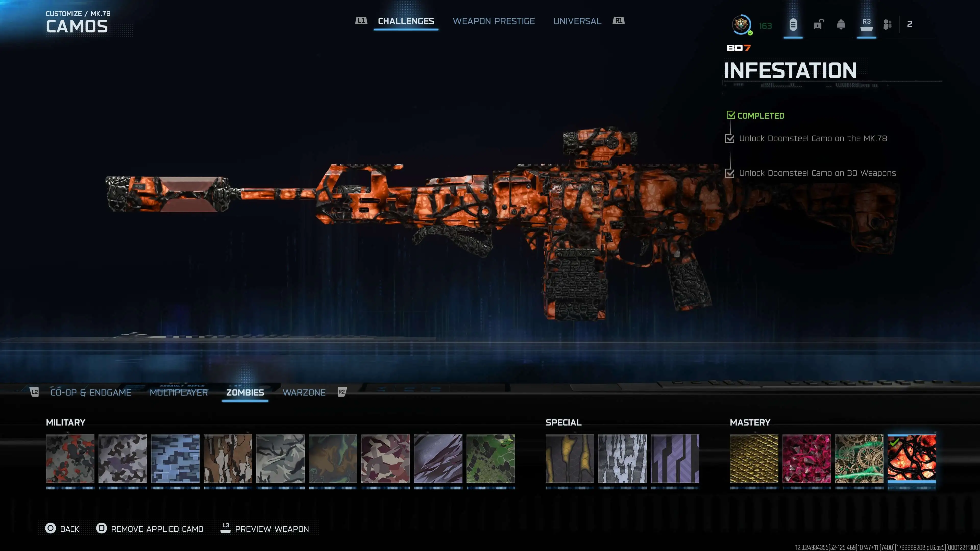
Task: Toggle the green Completed checkmark
Action: (x=731, y=115)
